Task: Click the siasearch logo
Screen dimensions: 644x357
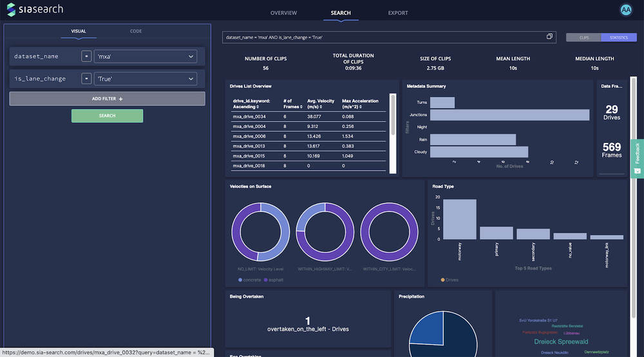Action: (x=35, y=10)
